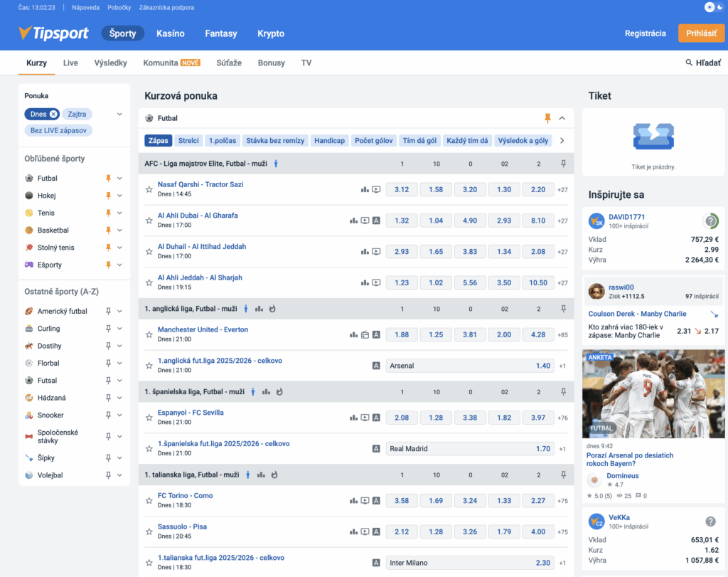Expand the Tenis sport submenu

pyautogui.click(x=119, y=213)
